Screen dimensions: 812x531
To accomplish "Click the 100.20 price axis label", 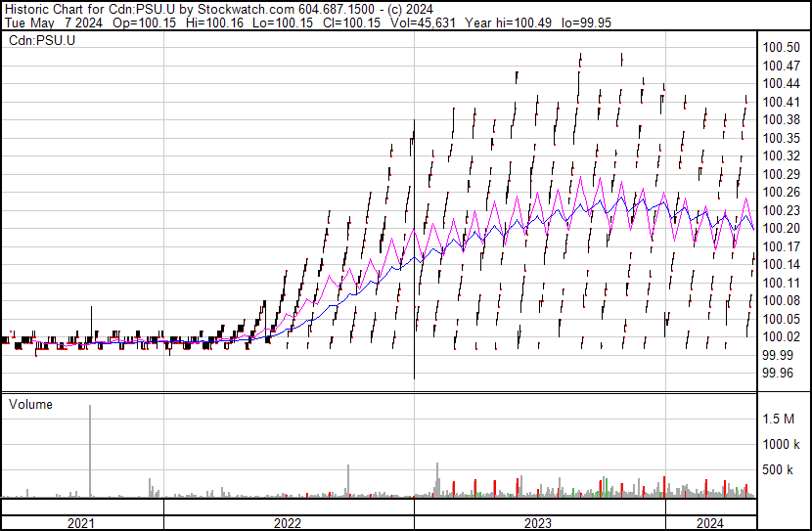I will pos(781,229).
